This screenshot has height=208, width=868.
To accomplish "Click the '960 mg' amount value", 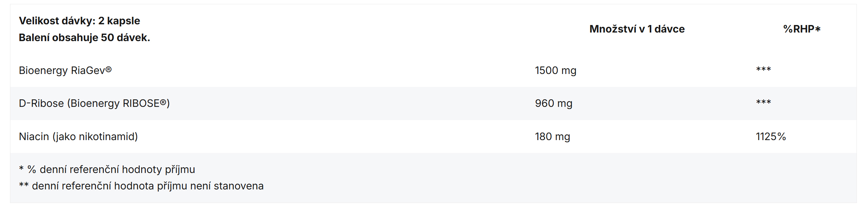I will click(x=553, y=103).
